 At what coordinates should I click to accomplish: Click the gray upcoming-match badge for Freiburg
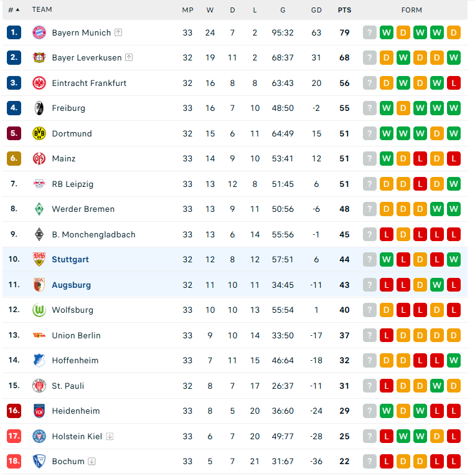(x=369, y=108)
